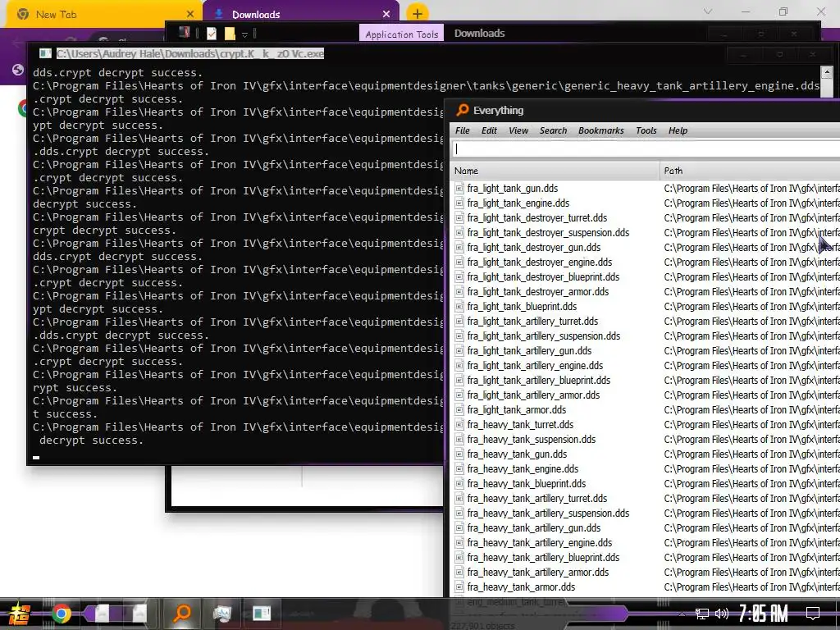840x630 pixels.
Task: Show hidden tray icons chevron
Action: (682, 614)
